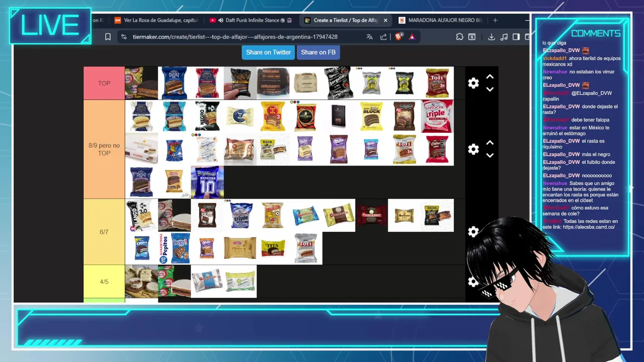Click comment 'debe tener falopa'
644x362 pixels.
590,120
